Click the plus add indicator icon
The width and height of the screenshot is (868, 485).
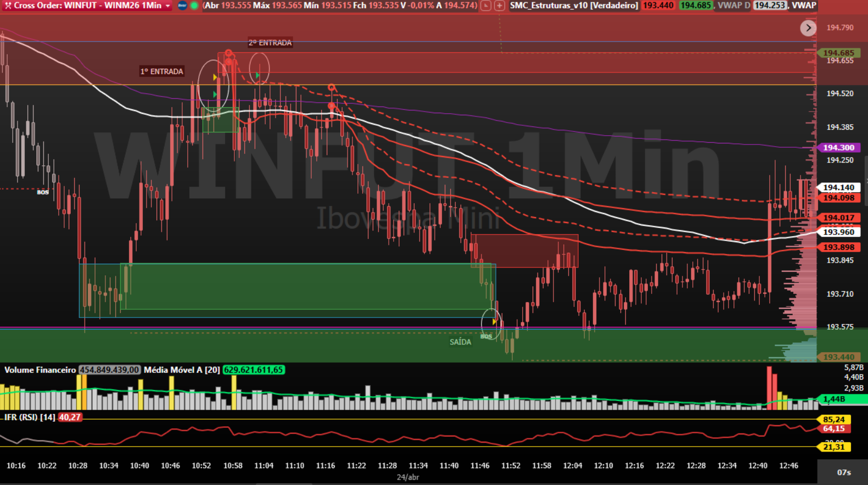click(x=500, y=5)
